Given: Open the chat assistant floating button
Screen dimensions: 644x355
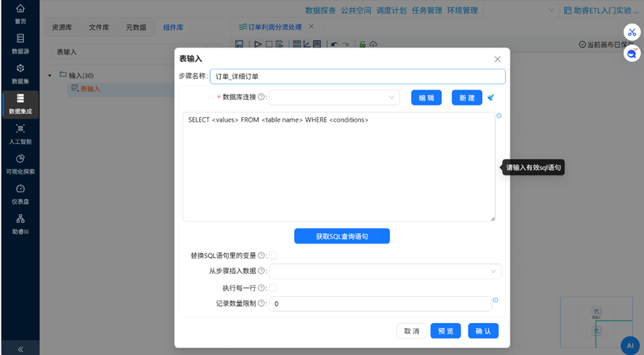Looking at the screenshot, I should pyautogui.click(x=631, y=53).
